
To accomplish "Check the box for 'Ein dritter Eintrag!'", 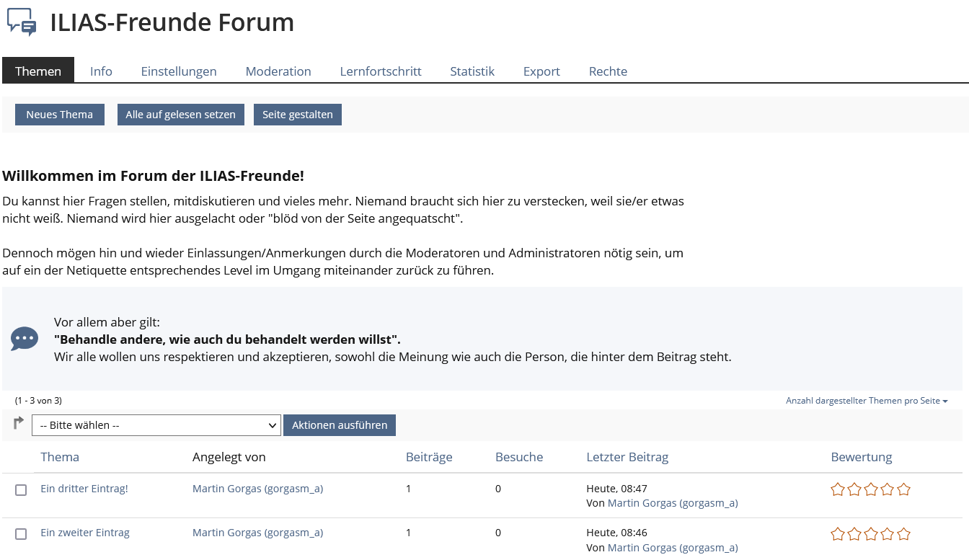I will click(x=21, y=490).
